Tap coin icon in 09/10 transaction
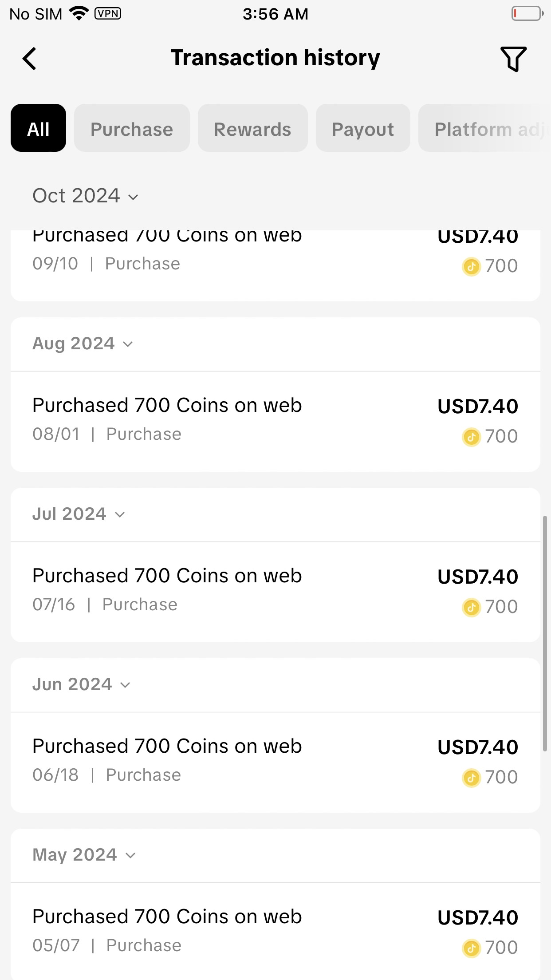551x980 pixels. coord(471,267)
